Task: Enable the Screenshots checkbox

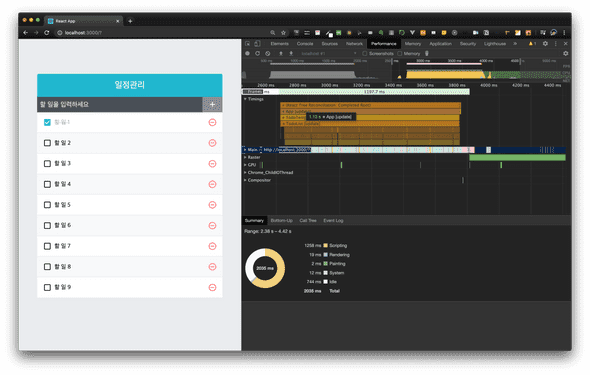Action: pyautogui.click(x=365, y=53)
